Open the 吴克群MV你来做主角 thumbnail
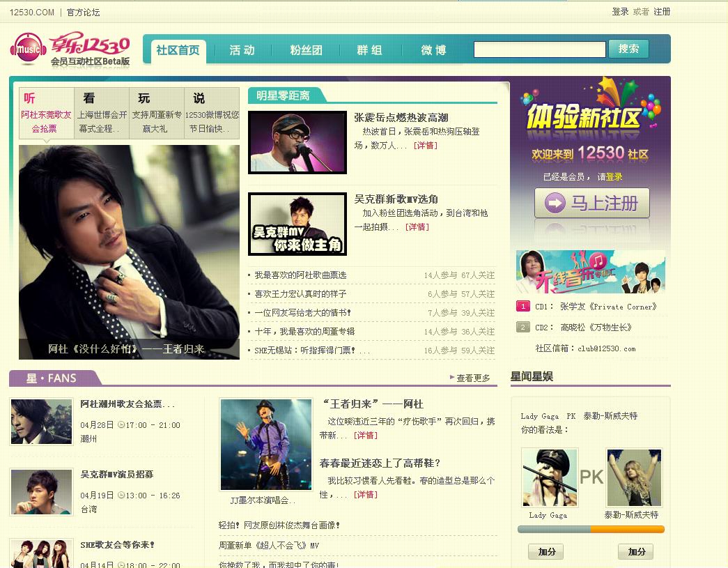Viewport: 728px width, 568px height. (x=297, y=224)
